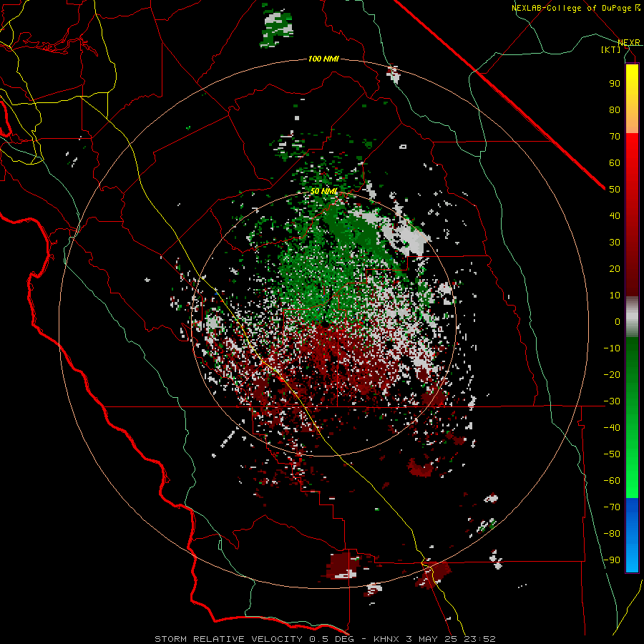
Task: Click the gray zero-velocity band of the color bar
Action: (632, 317)
